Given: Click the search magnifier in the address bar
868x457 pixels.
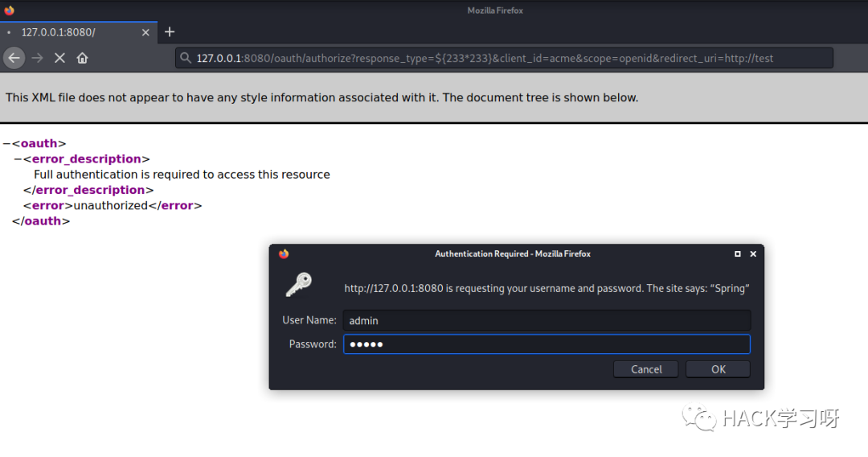Looking at the screenshot, I should [x=186, y=58].
